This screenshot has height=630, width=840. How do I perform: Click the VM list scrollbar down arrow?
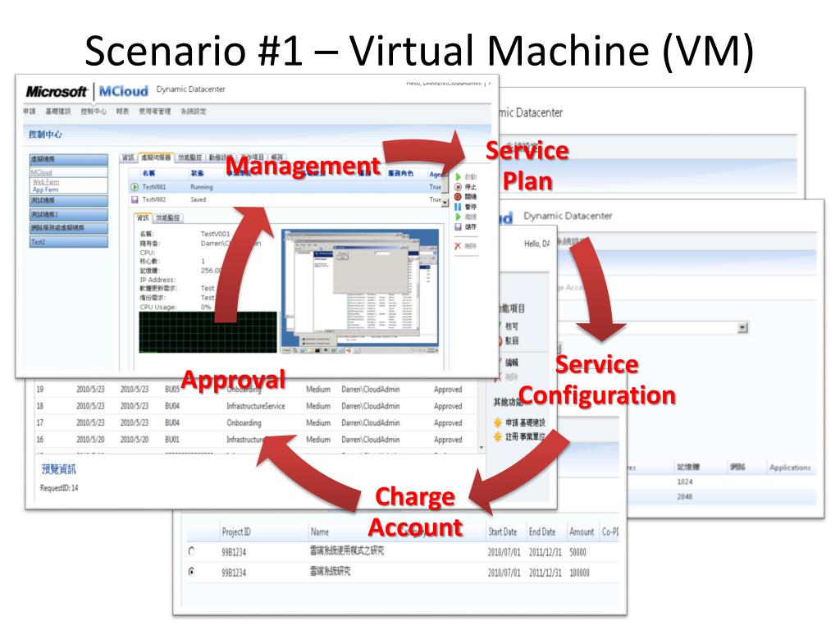(x=445, y=203)
